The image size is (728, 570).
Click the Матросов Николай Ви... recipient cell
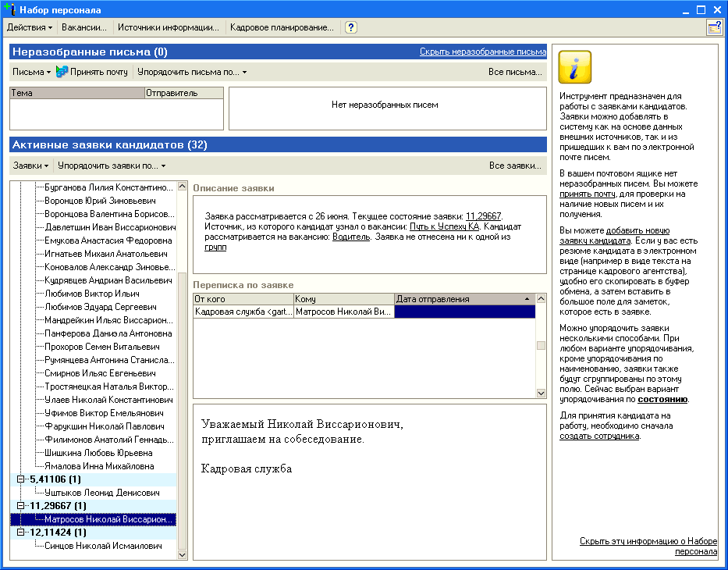pyautogui.click(x=343, y=312)
